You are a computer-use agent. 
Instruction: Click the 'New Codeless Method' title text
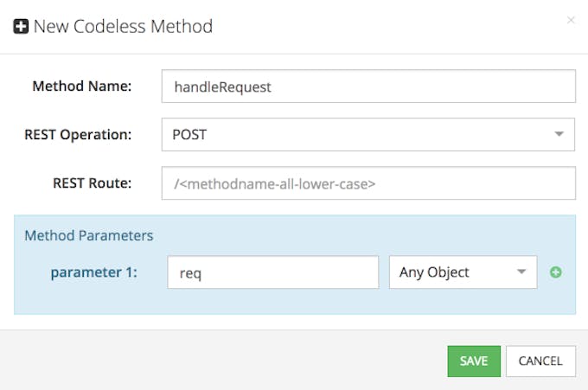pos(123,27)
